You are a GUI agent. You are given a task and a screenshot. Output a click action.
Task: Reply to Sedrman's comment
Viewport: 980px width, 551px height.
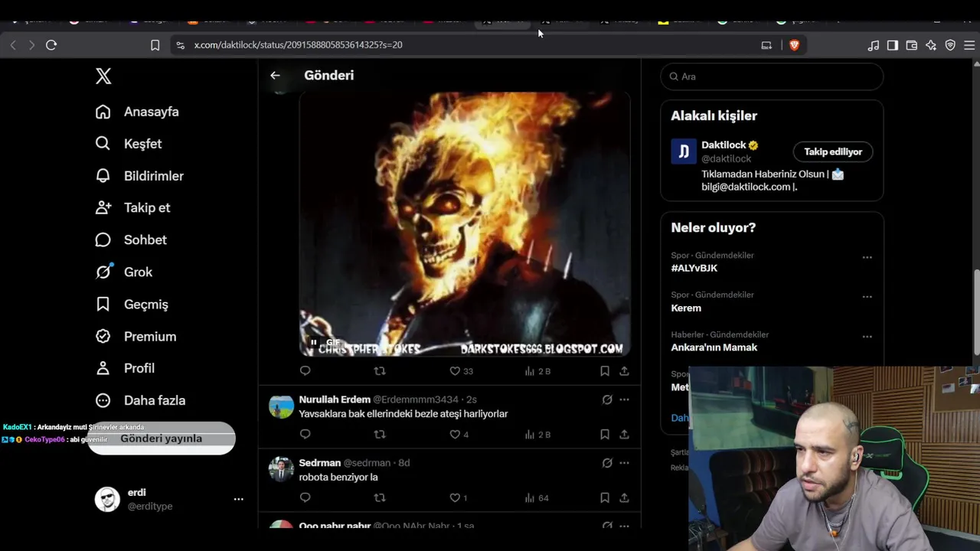tap(305, 498)
